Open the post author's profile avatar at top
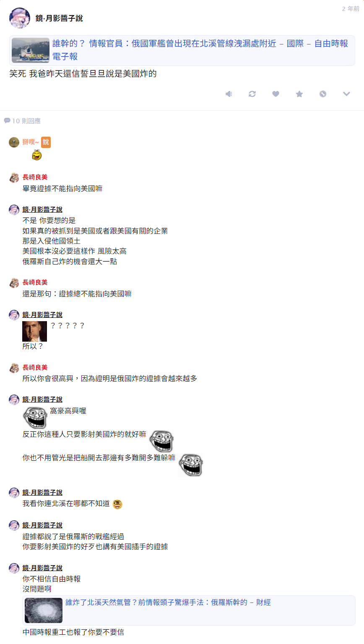 20,18
